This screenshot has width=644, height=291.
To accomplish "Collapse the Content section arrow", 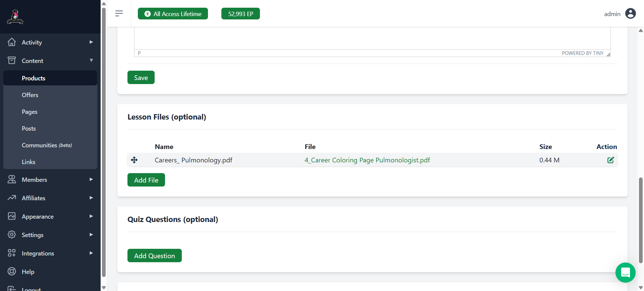I will pyautogui.click(x=91, y=61).
